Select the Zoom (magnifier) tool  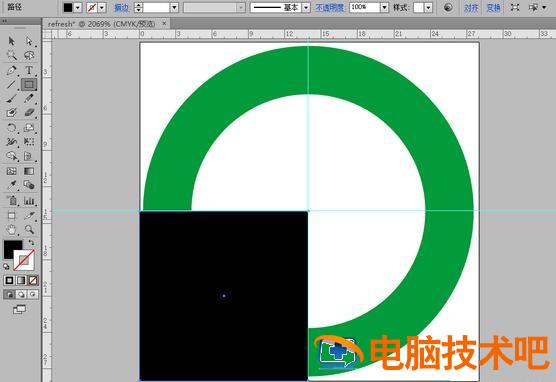(x=29, y=230)
